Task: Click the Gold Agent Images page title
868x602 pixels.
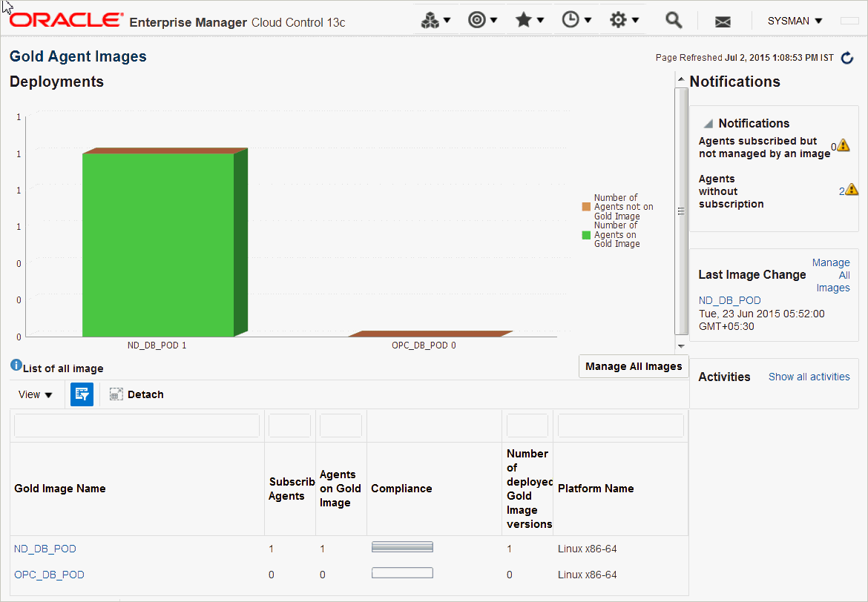Action: click(78, 56)
